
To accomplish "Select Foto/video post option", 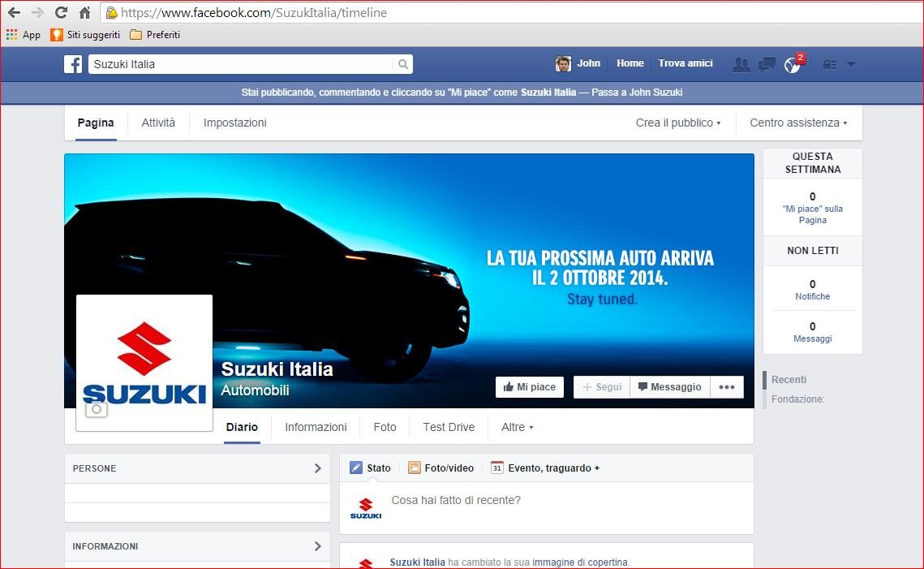I will point(441,468).
